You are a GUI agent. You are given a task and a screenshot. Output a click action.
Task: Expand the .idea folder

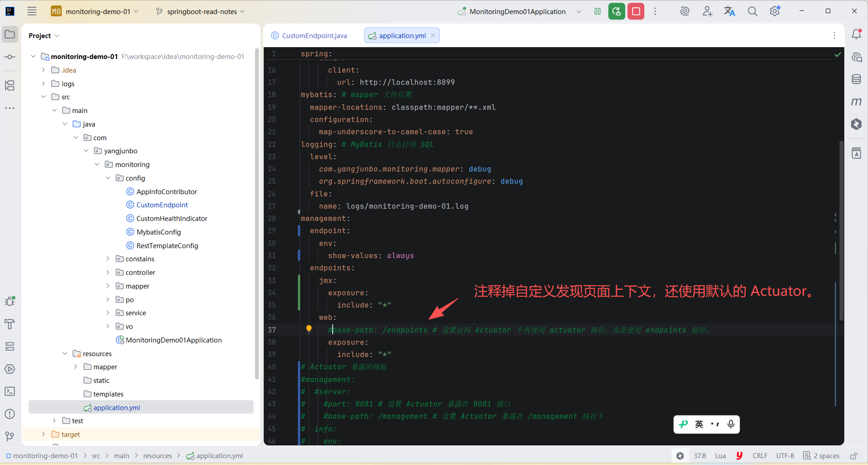pyautogui.click(x=44, y=70)
